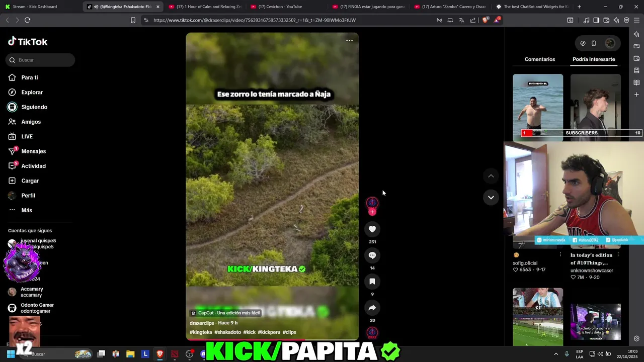Open a new browser tab
The width and height of the screenshot is (644, 362).
tap(579, 7)
